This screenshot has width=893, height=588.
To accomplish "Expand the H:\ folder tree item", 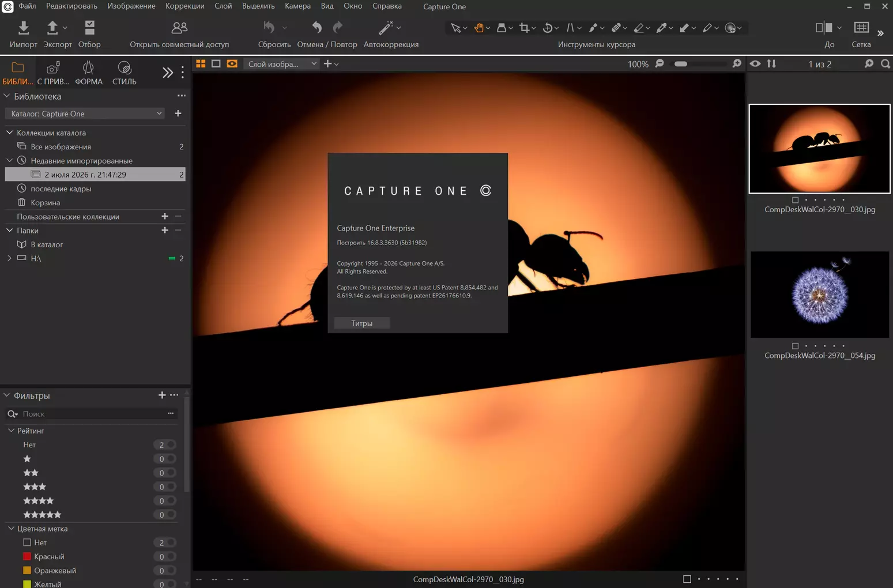I will point(9,258).
